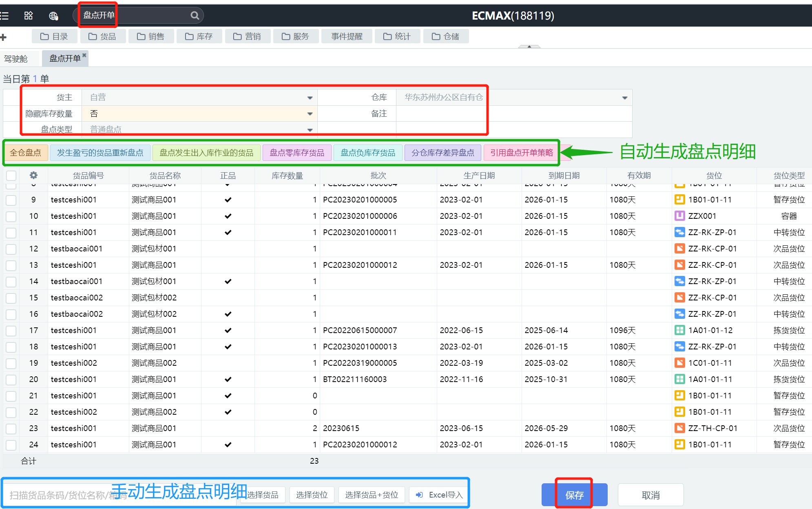The height and width of the screenshot is (509, 812).
Task: Click the globe language icon
Action: click(x=53, y=16)
